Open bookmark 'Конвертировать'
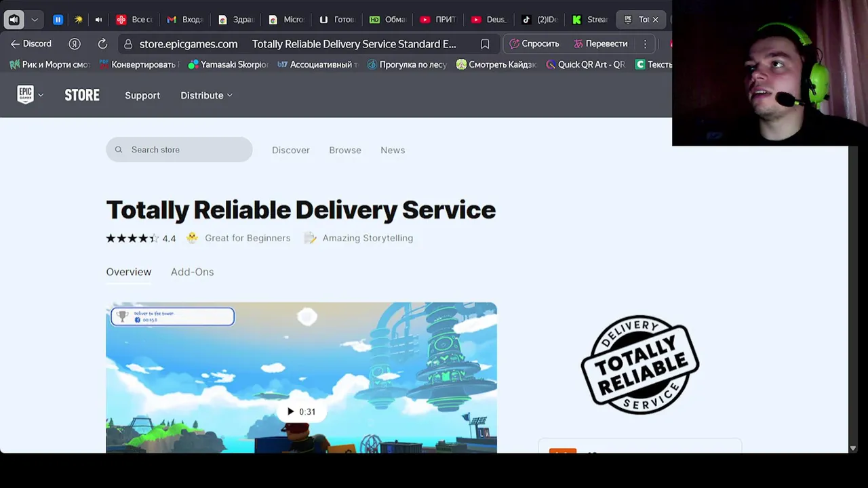This screenshot has height=488, width=868. (138, 64)
